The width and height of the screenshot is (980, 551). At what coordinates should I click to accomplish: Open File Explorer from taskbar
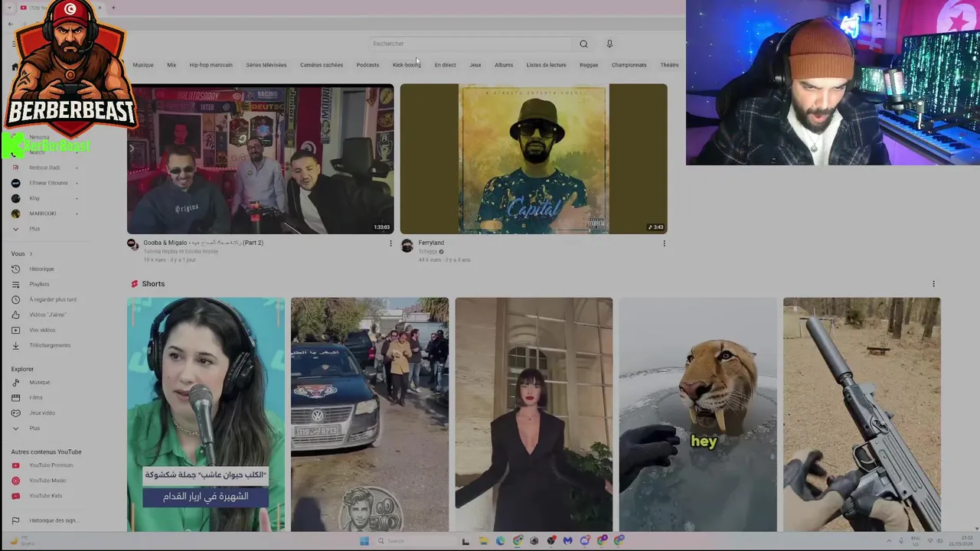pos(483,541)
